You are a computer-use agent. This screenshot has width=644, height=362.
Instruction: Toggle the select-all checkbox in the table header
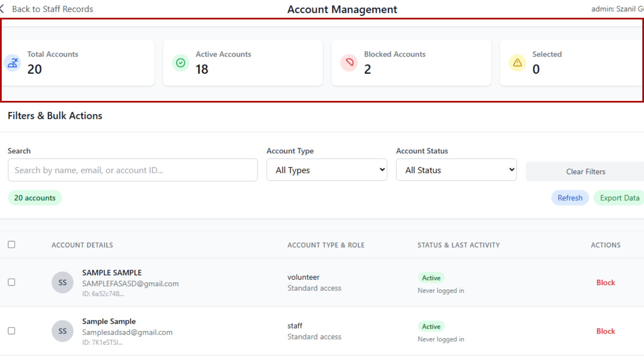pyautogui.click(x=12, y=245)
